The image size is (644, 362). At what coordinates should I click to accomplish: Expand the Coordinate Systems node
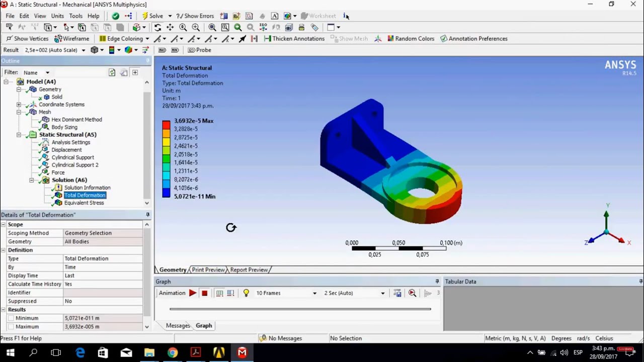coord(19,105)
